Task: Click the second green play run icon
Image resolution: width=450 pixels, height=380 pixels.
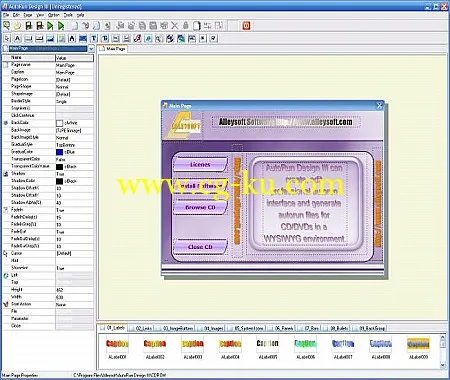Action: click(61, 26)
